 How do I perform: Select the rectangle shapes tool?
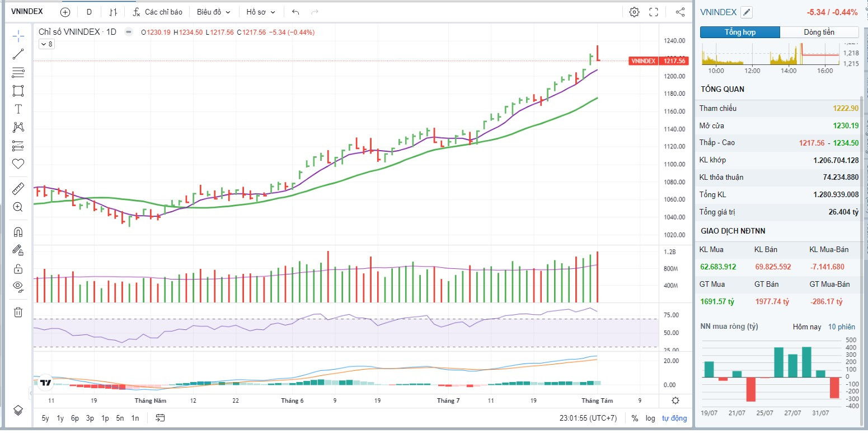pyautogui.click(x=18, y=91)
